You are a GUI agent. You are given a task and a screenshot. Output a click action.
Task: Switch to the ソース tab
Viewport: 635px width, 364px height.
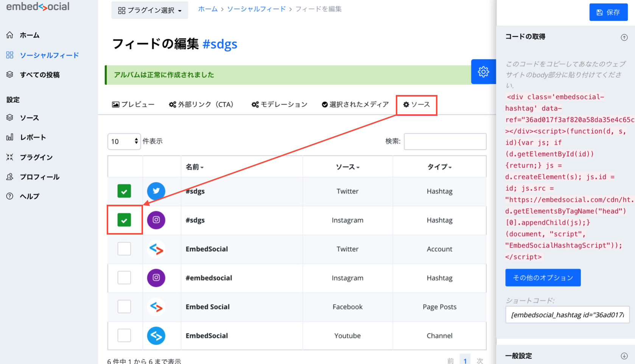(x=416, y=104)
